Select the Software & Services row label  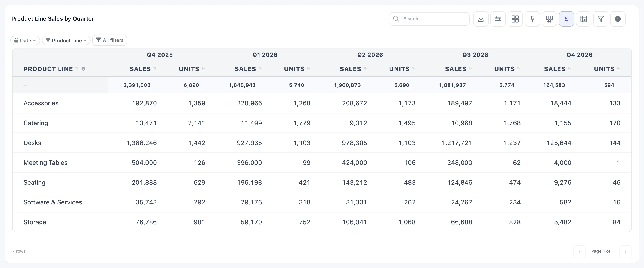tap(53, 202)
